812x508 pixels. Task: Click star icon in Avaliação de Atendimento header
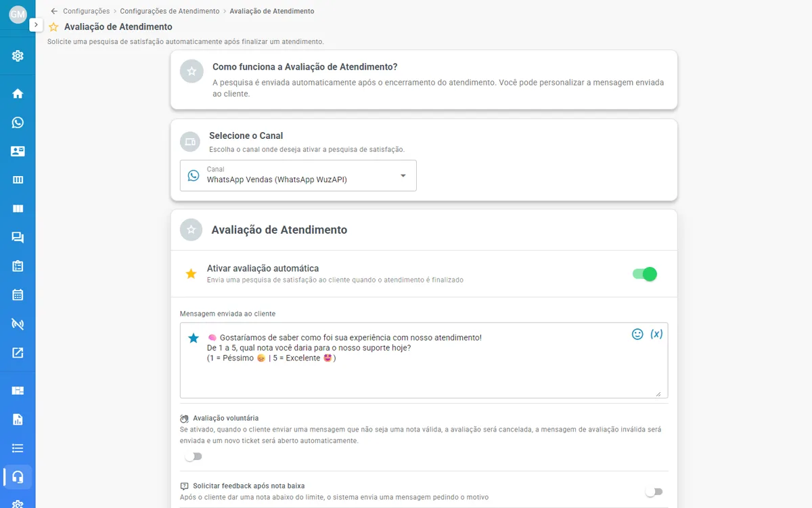point(191,230)
